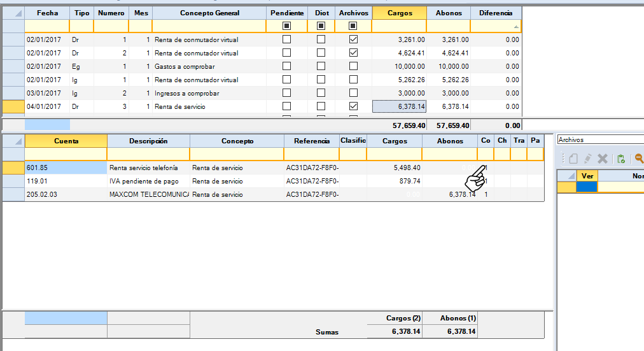Toggle Archivos checkbox for 04/01/2017 Renta de servicio
Screen dimensions: 644x351
coord(353,106)
